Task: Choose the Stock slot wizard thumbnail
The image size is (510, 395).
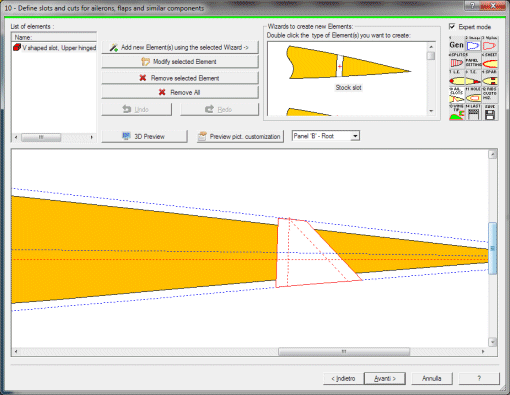Action: 348,68
